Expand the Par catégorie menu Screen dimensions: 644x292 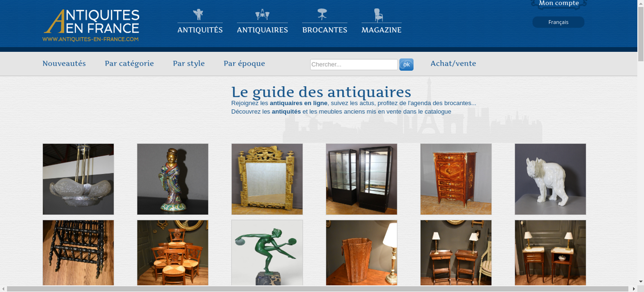pos(129,63)
